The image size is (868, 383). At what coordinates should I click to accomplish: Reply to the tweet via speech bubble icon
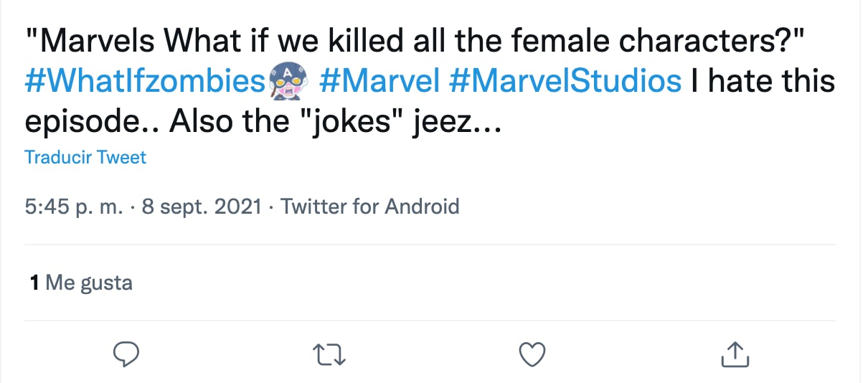click(126, 354)
